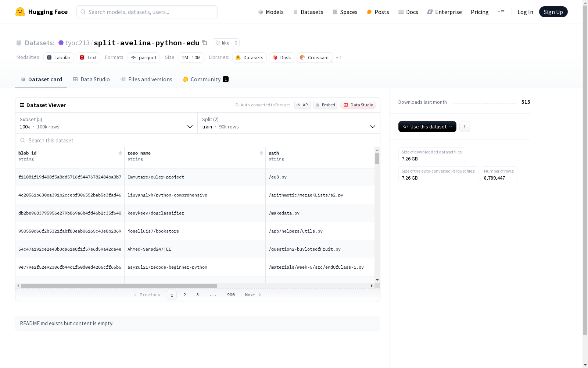The width and height of the screenshot is (588, 368).
Task: Click the asyrul21/recode-beginner-python cell
Action: (x=195, y=267)
